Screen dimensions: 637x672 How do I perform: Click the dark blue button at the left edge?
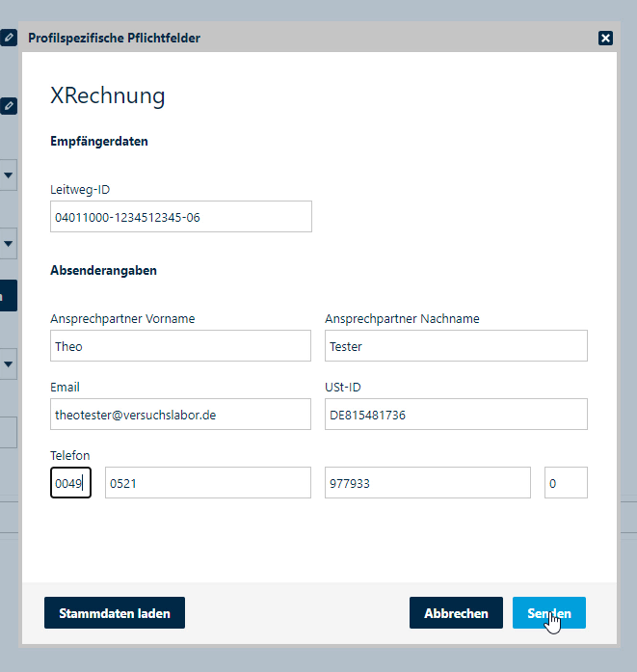tap(8, 296)
